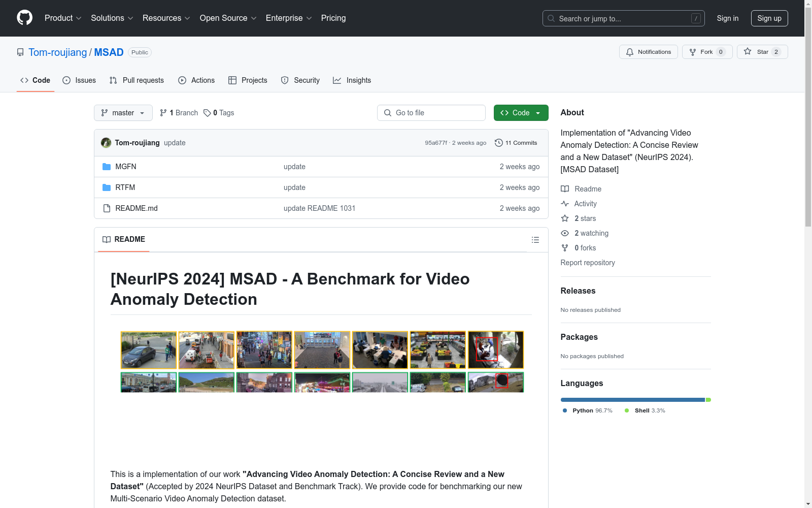The width and height of the screenshot is (812, 508).
Task: Click the Notifications bell button
Action: [x=648, y=52]
